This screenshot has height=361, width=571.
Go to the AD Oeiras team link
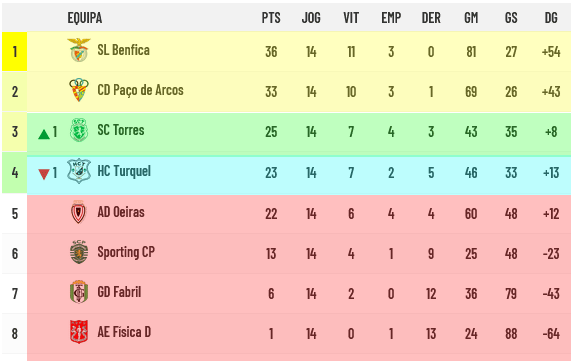coord(121,212)
